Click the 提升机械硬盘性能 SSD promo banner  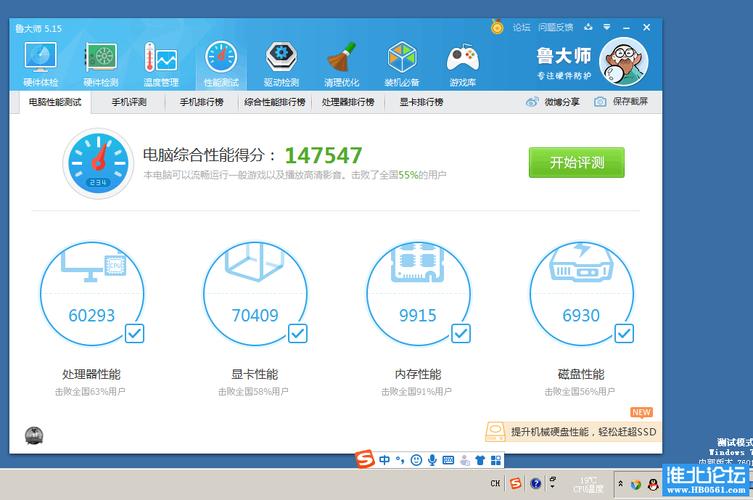coord(573,431)
